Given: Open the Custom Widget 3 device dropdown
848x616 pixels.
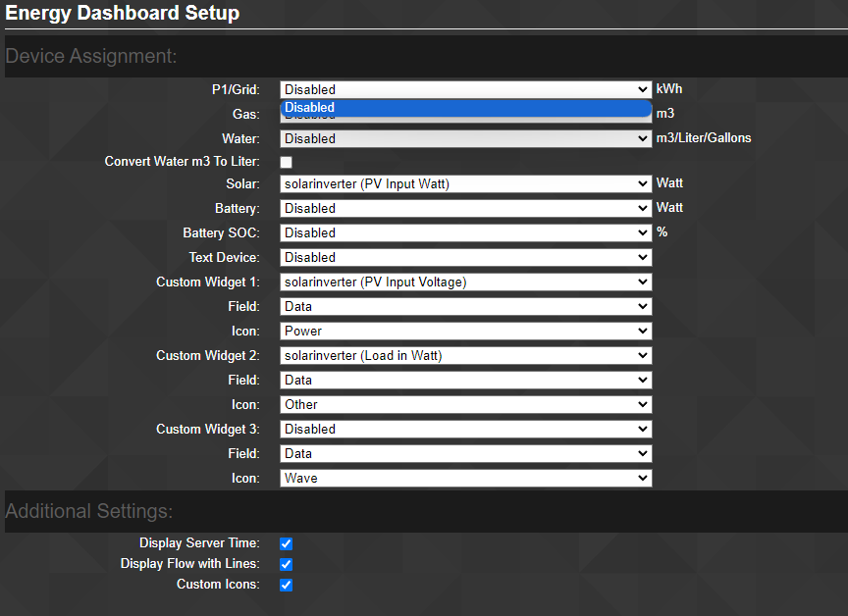Looking at the screenshot, I should 465,429.
